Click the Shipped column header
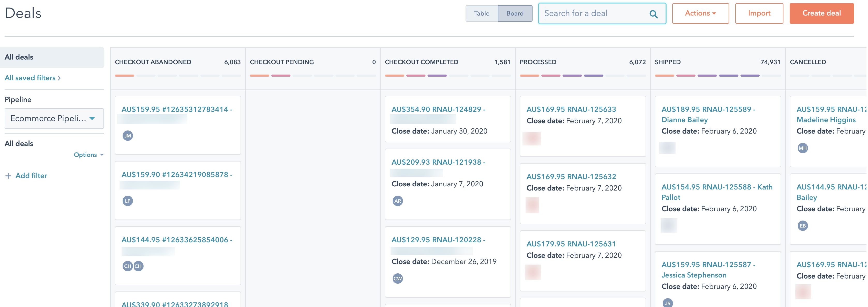This screenshot has width=868, height=307. pyautogui.click(x=668, y=62)
